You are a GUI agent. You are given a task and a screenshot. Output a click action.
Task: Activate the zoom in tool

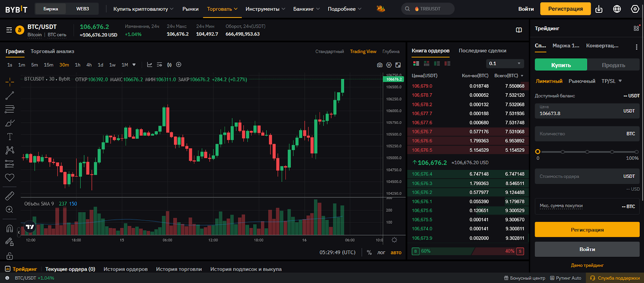(x=9, y=209)
